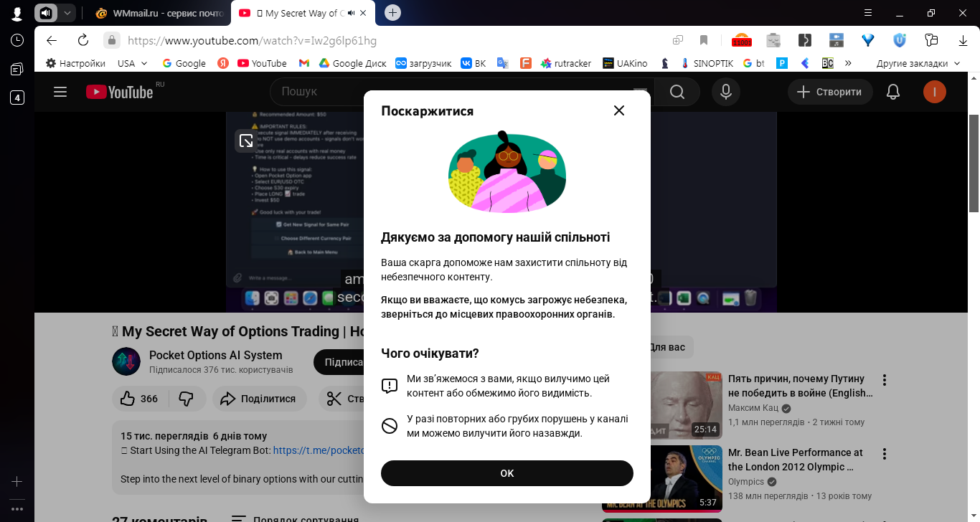Open the video and music downloader extension

click(837, 40)
